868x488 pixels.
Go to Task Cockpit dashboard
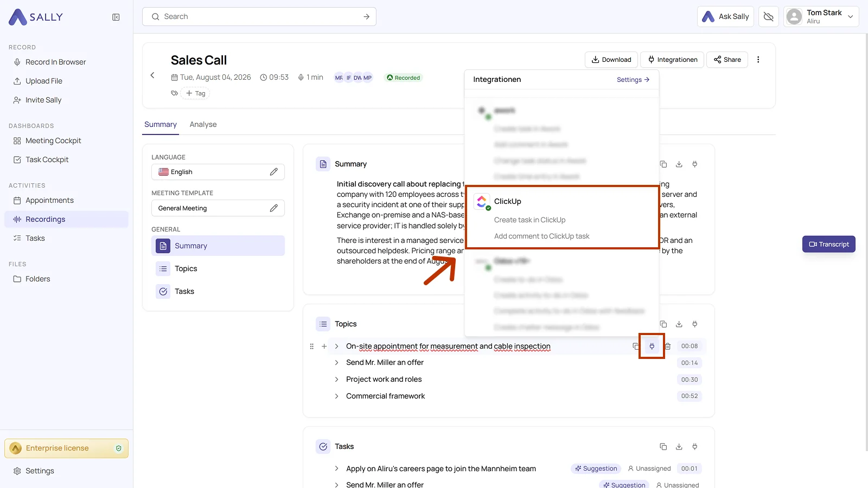coord(66,160)
